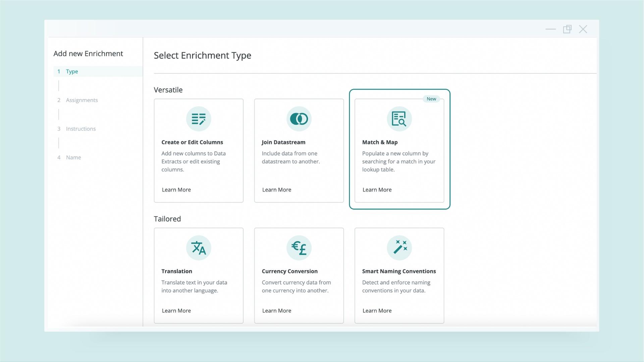This screenshot has height=362, width=644.
Task: Click the Tailored section heading
Action: pos(167,219)
